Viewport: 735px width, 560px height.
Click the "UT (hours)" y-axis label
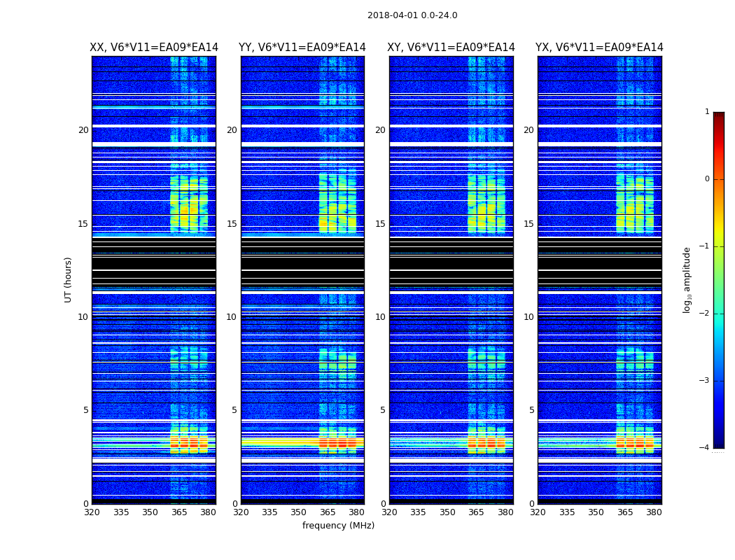tap(69, 279)
